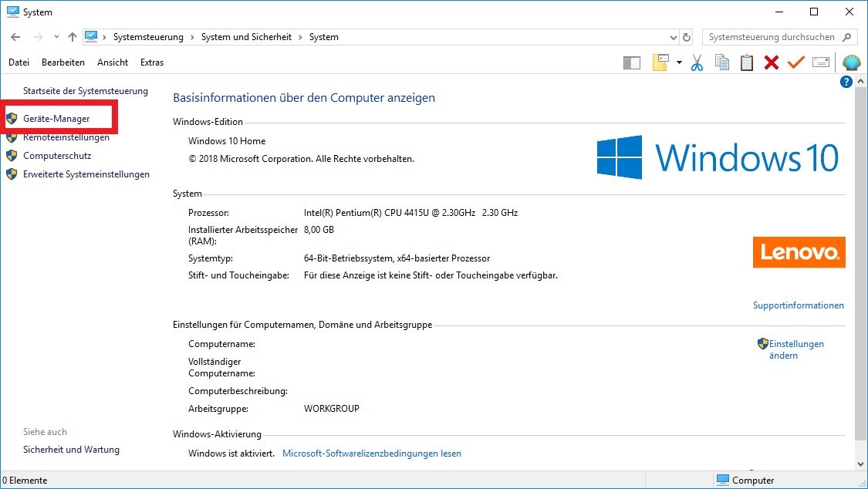Click the computer icon in address bar
Viewport: 868px width, 489px height.
click(x=91, y=36)
